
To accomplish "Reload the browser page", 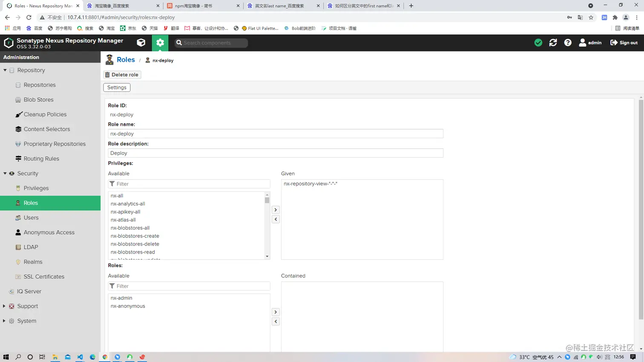I will point(29,17).
